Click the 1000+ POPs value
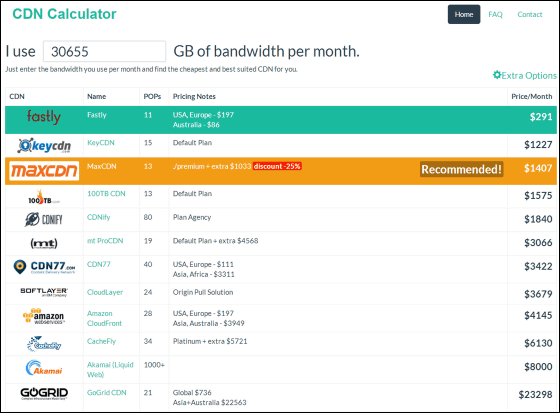This screenshot has width=560, height=413. tap(154, 365)
